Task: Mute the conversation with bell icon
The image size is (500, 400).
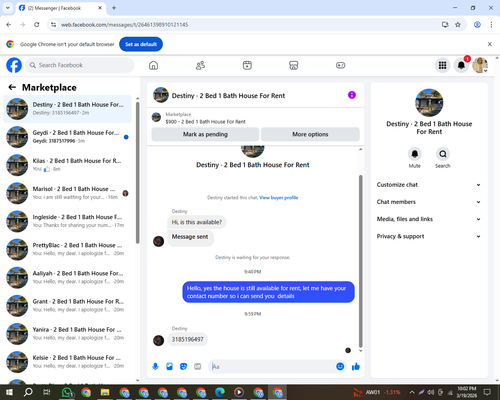Action: click(x=415, y=154)
